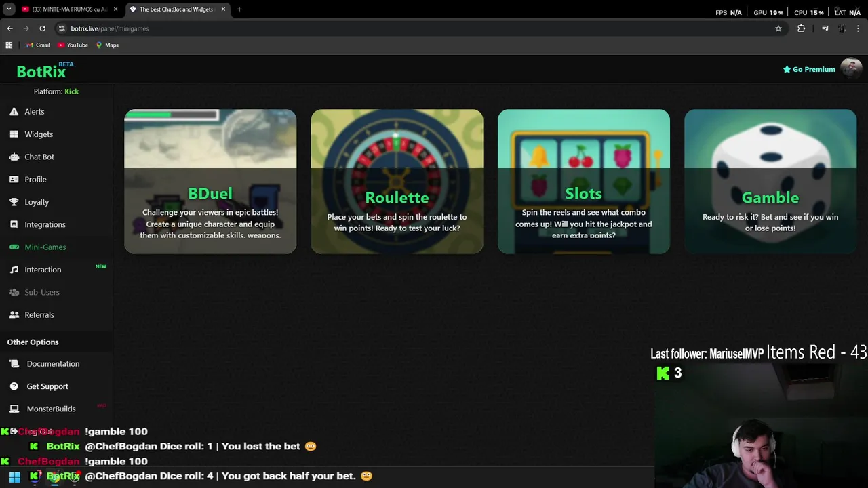This screenshot has width=868, height=488.
Task: Click the Go Premium button
Action: [809, 69]
